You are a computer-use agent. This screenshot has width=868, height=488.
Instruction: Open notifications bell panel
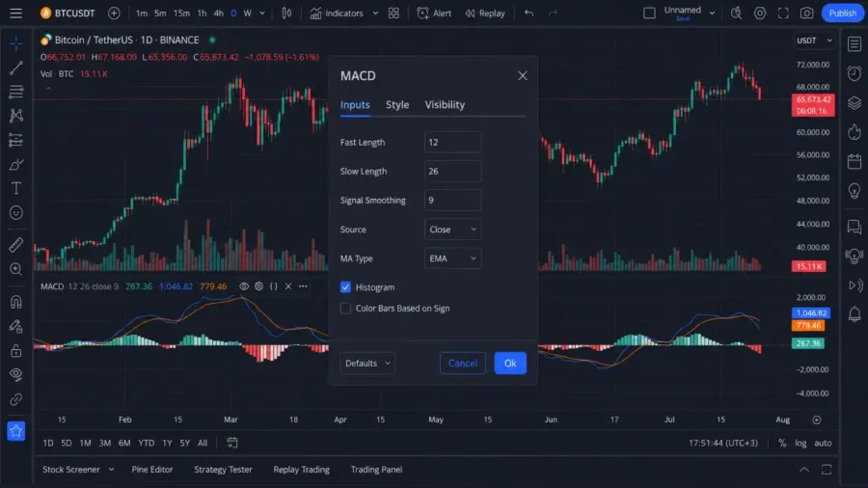click(854, 314)
